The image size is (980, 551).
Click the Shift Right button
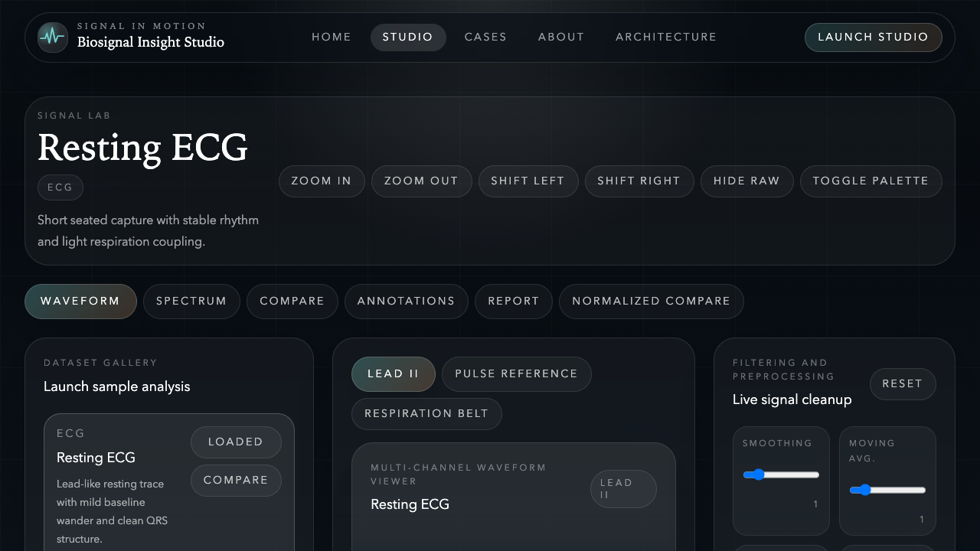(639, 181)
